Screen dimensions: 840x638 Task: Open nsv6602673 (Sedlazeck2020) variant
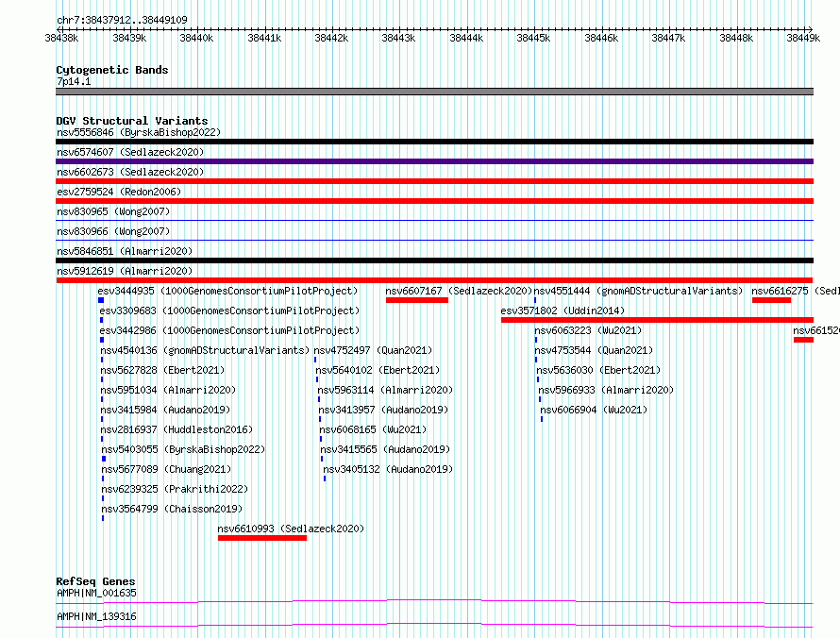pyautogui.click(x=130, y=172)
